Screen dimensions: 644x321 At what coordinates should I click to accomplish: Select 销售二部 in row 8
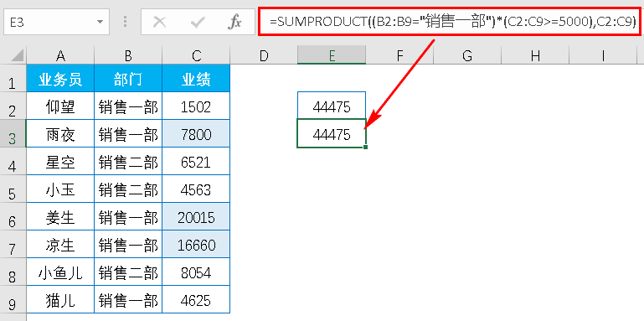pos(128,272)
